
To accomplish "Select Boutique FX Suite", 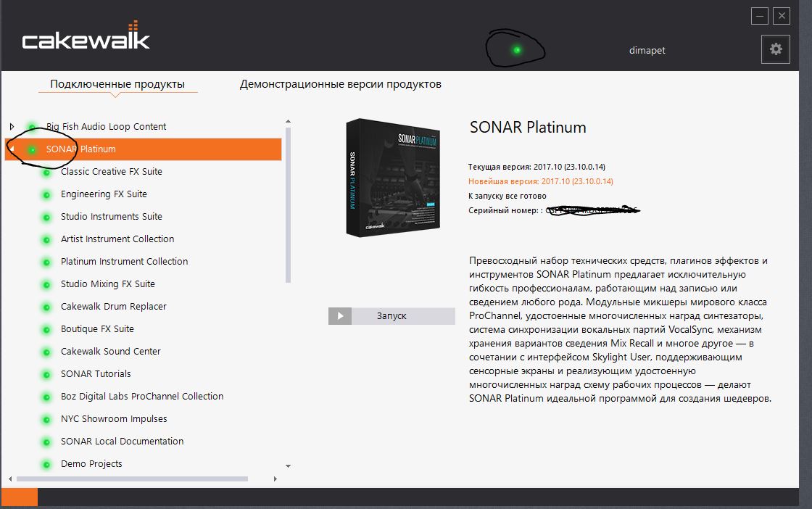I will click(x=97, y=328).
